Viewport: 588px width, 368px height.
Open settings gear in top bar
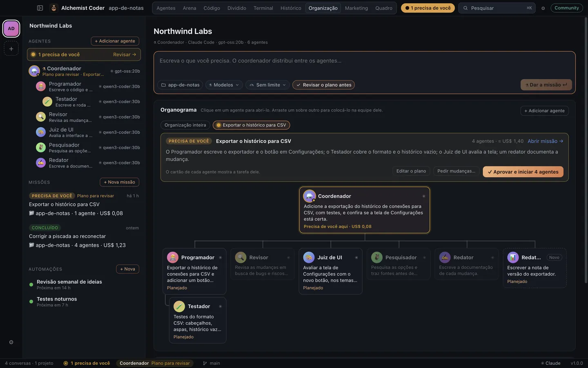(543, 8)
